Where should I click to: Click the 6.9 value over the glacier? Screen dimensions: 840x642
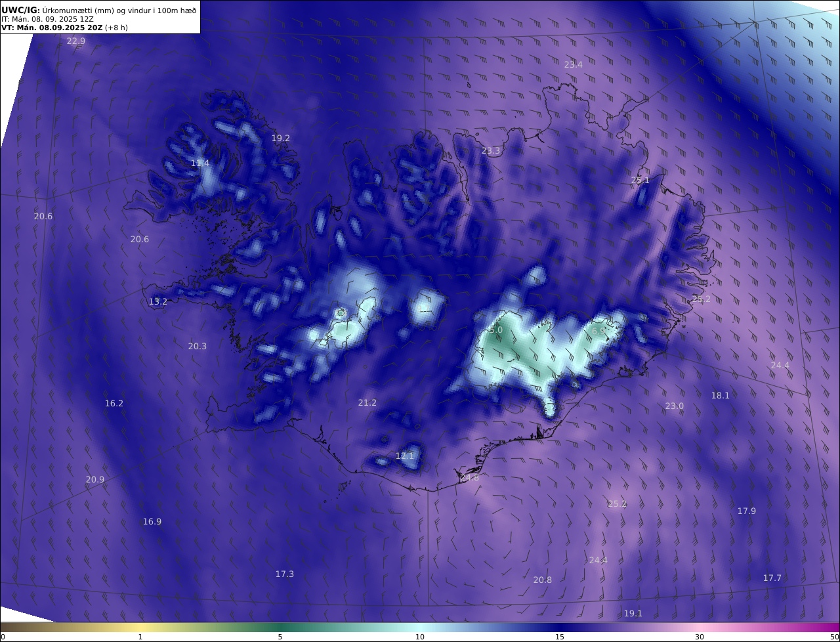point(598,332)
